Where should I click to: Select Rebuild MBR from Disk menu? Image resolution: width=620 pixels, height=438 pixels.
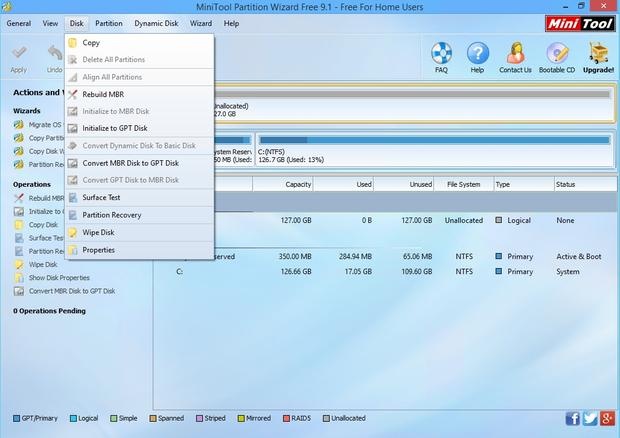pos(102,94)
